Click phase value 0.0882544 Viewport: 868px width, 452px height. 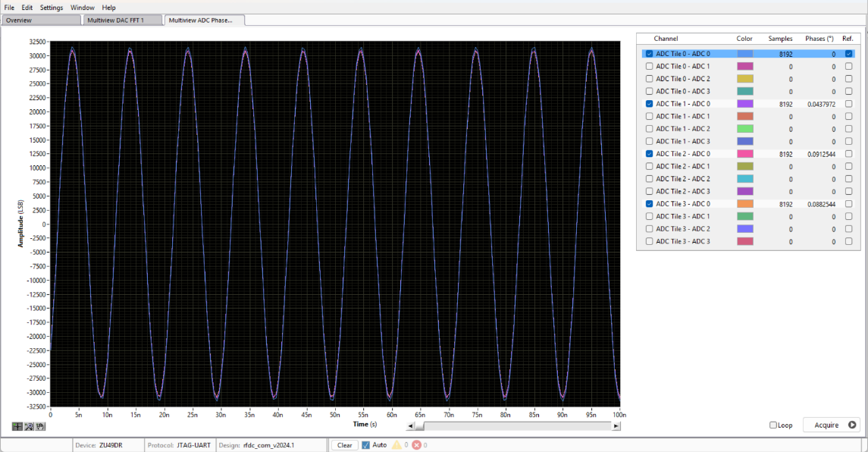[x=821, y=205]
